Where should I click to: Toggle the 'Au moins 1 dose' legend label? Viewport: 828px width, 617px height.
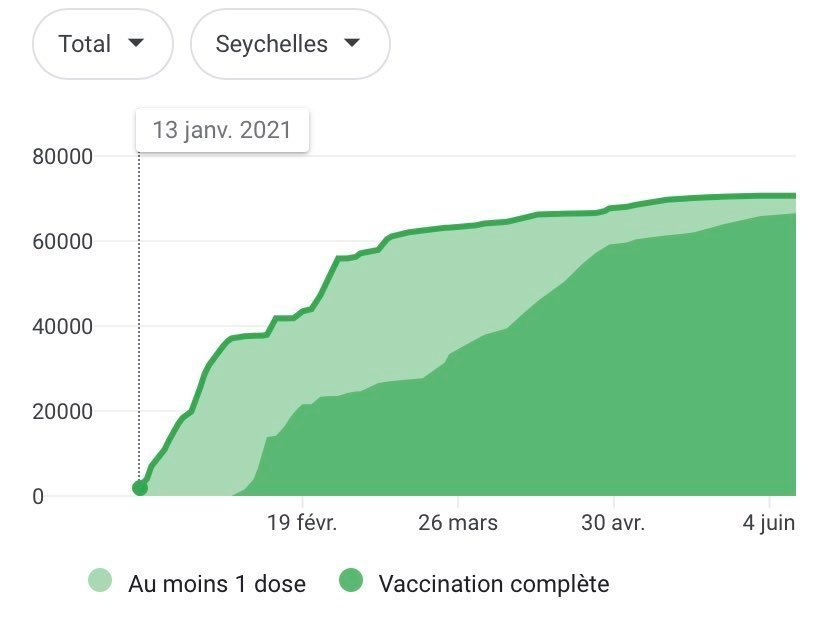click(217, 584)
